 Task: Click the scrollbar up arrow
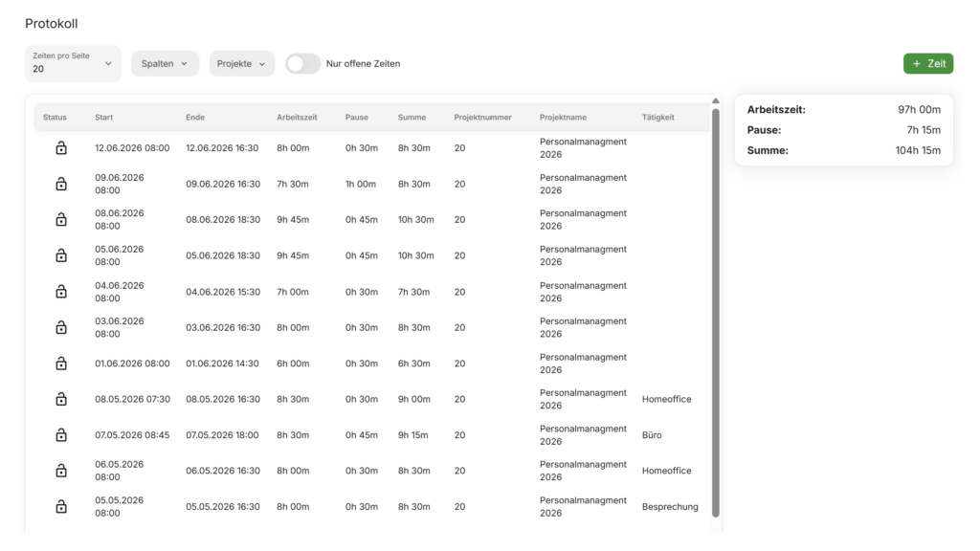(716, 101)
